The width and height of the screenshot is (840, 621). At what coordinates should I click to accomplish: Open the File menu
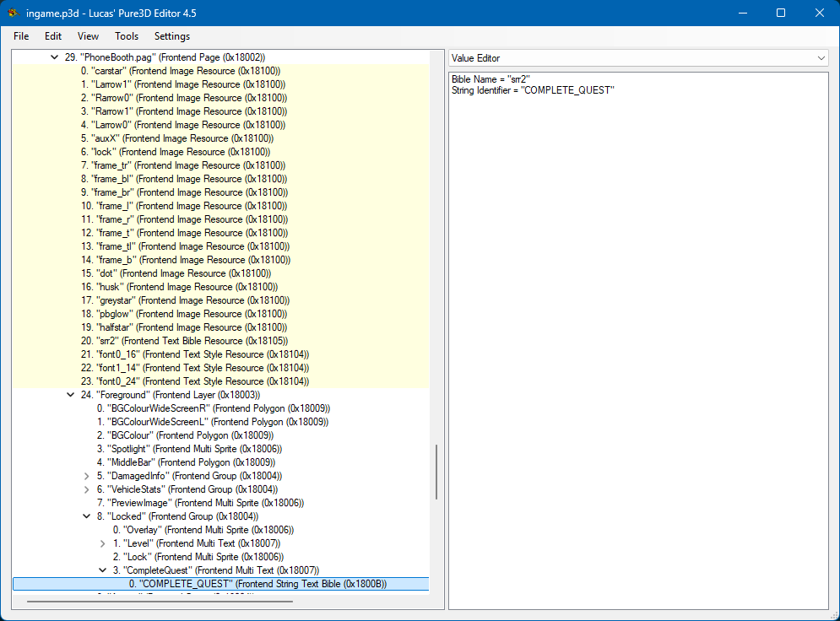coord(20,36)
